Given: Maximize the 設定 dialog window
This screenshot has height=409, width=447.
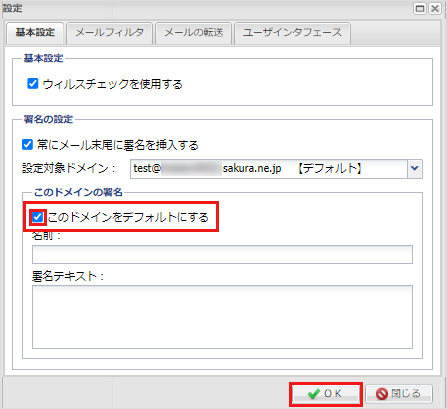Looking at the screenshot, I should click(x=420, y=8).
